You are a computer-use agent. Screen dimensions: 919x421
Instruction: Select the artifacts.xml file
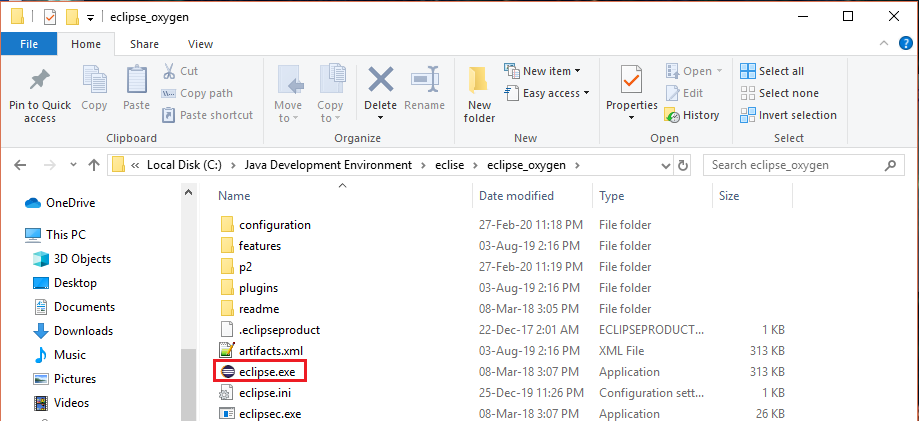point(261,351)
